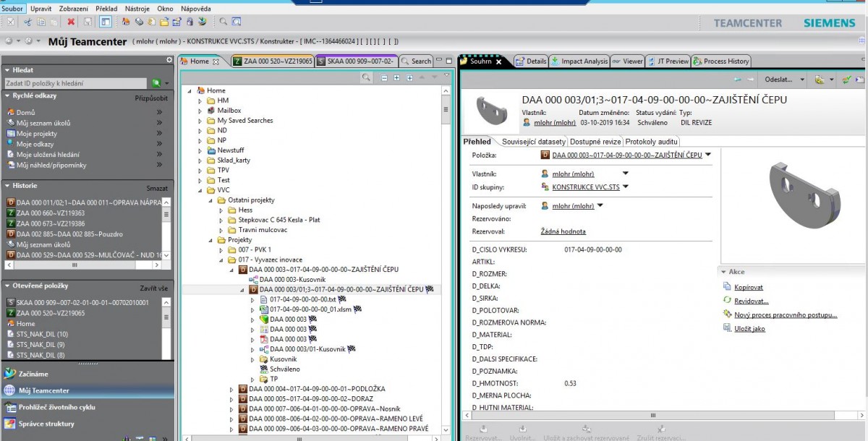Click the padlock check-out toolbar icon
Viewport: 868px width, 441px height.
click(x=190, y=22)
